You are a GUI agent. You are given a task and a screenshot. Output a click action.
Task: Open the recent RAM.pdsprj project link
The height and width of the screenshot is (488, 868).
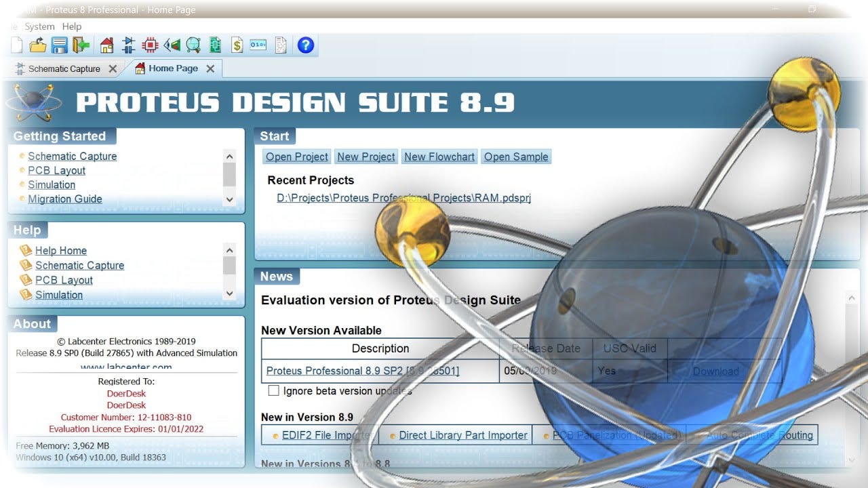(x=403, y=198)
